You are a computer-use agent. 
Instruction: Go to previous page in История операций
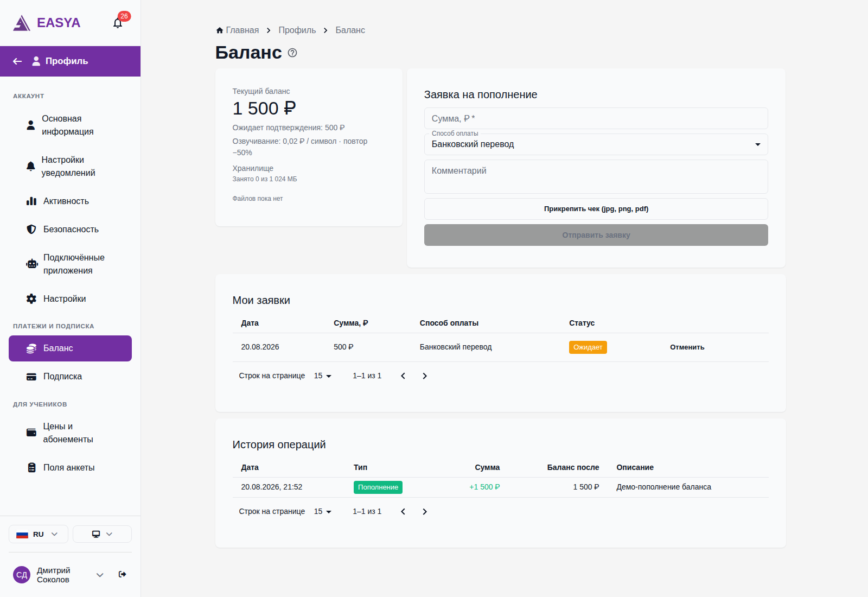403,512
